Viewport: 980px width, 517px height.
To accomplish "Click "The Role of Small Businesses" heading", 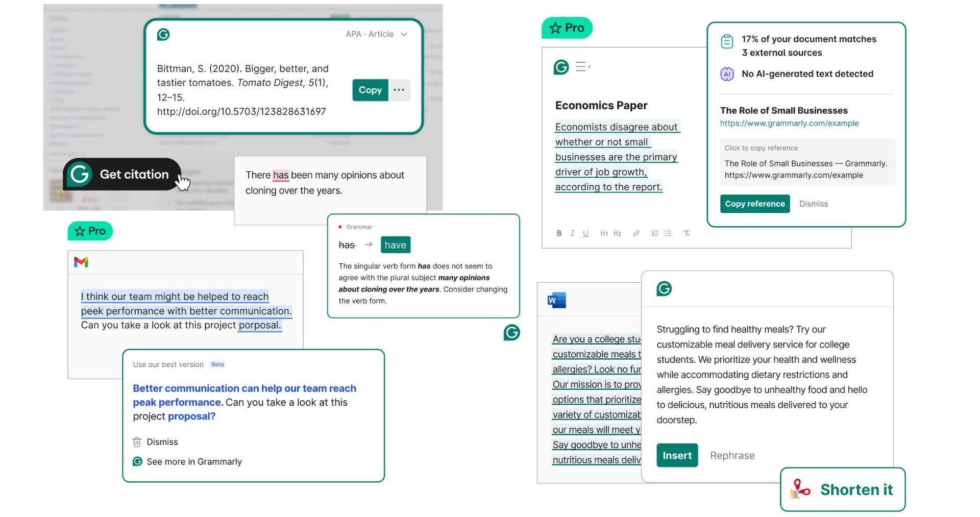I will click(x=783, y=110).
